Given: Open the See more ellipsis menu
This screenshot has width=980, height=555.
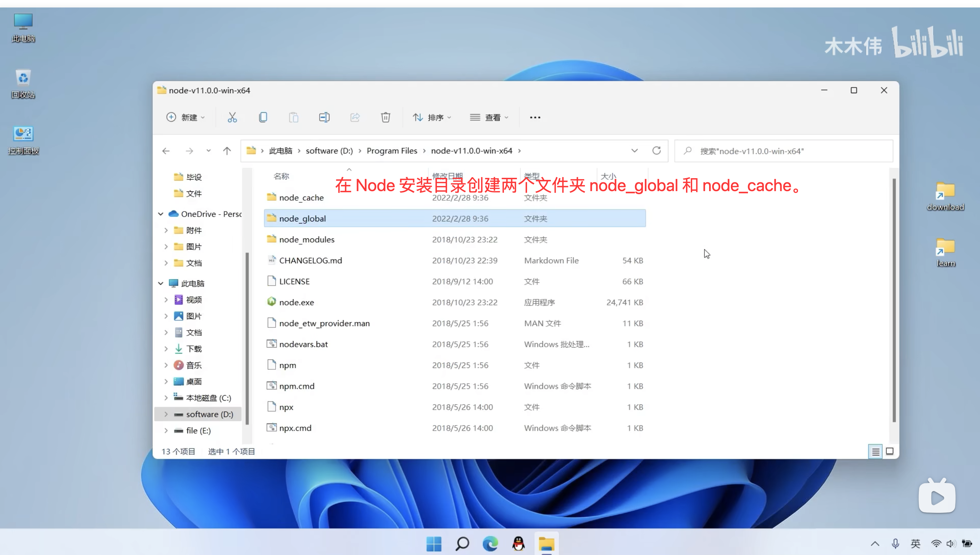Looking at the screenshot, I should click(535, 117).
